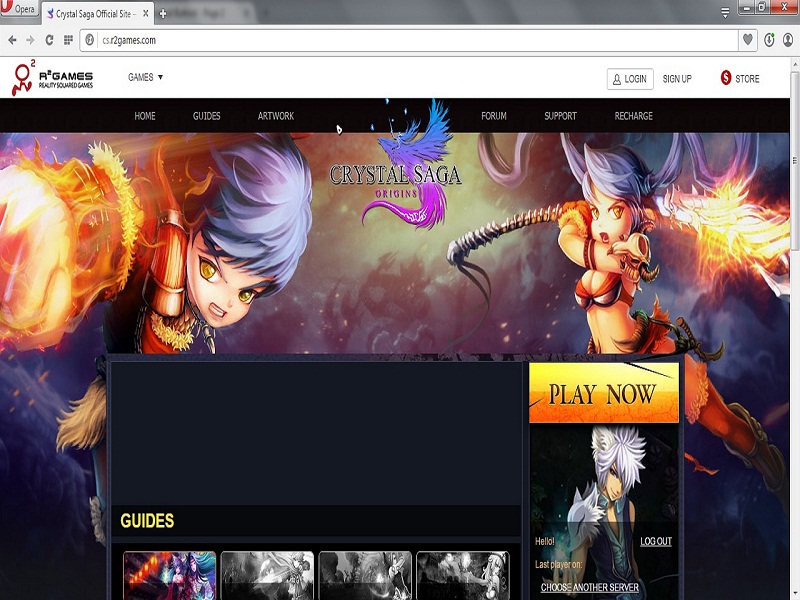Click the browser forward arrow

30,40
